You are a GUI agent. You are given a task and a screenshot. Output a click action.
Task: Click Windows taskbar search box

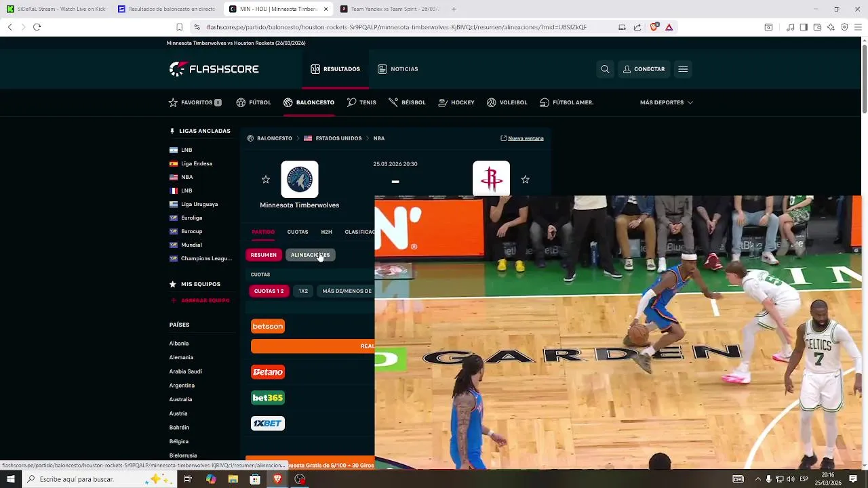[98, 479]
